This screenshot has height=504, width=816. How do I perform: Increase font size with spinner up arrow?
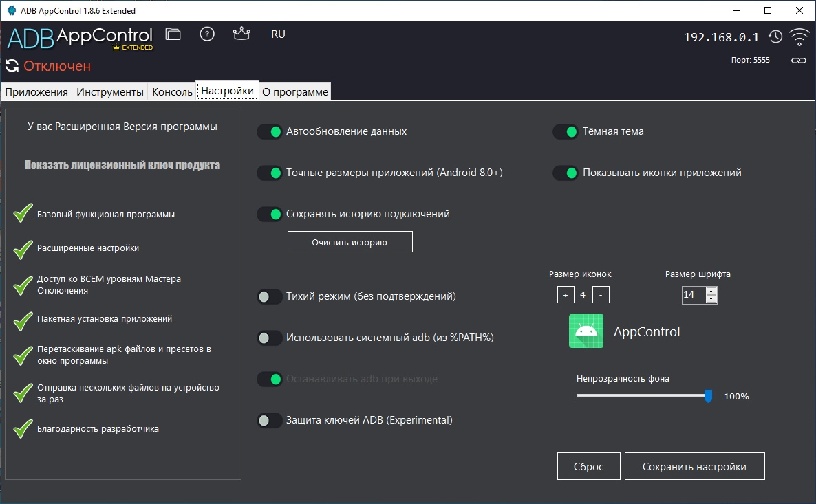[711, 292]
